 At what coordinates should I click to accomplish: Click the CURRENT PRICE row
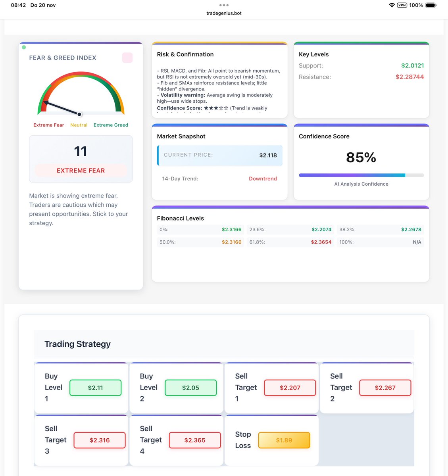(x=220, y=155)
